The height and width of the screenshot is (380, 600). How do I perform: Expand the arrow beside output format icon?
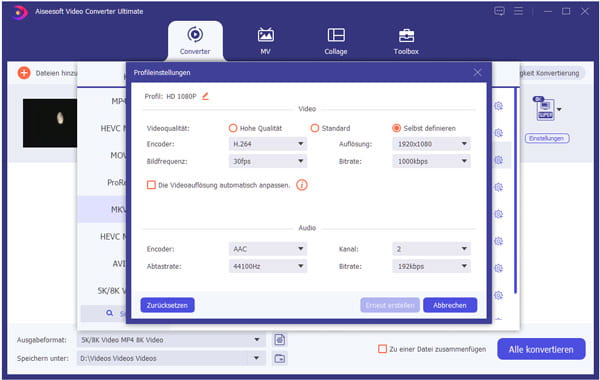559,109
